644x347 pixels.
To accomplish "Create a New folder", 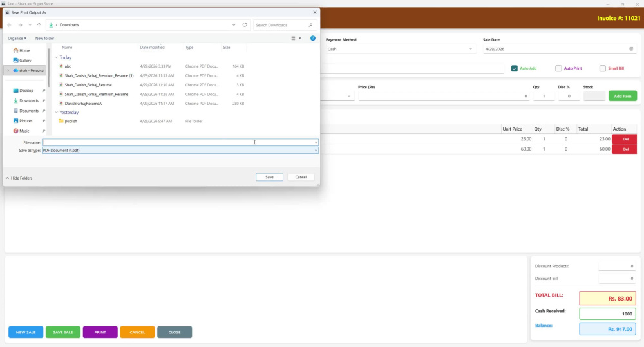I will (x=44, y=38).
